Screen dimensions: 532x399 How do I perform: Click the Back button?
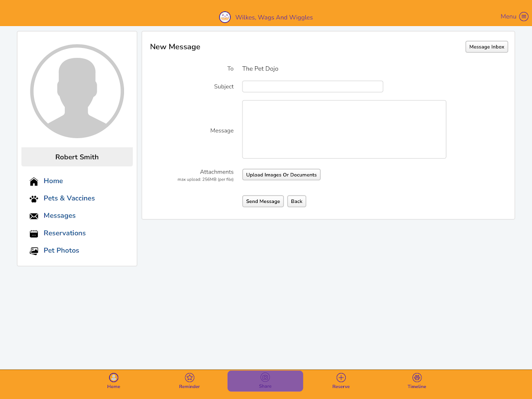(296, 201)
